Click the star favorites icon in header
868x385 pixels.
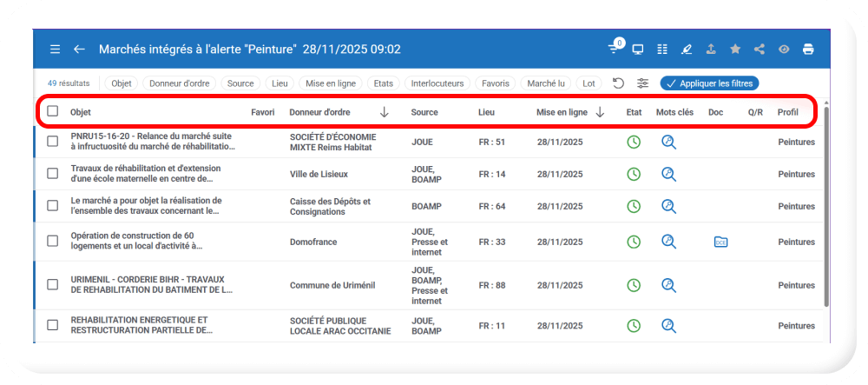(x=735, y=50)
